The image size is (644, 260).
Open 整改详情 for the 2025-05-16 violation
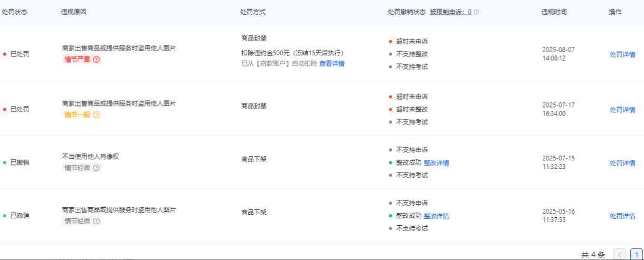pos(436,216)
